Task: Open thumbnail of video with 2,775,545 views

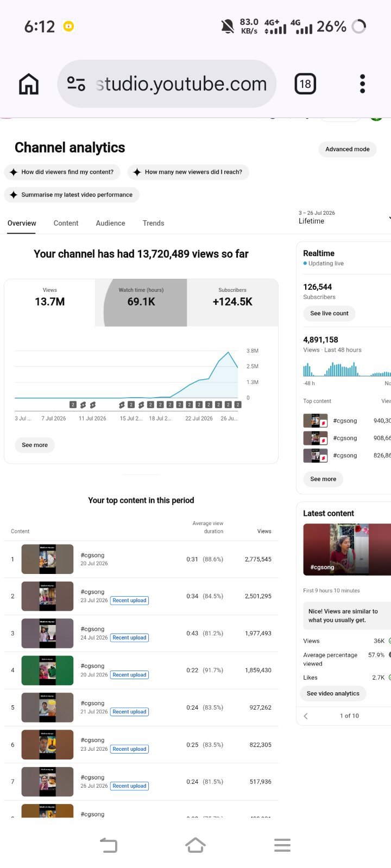Action: click(x=47, y=559)
